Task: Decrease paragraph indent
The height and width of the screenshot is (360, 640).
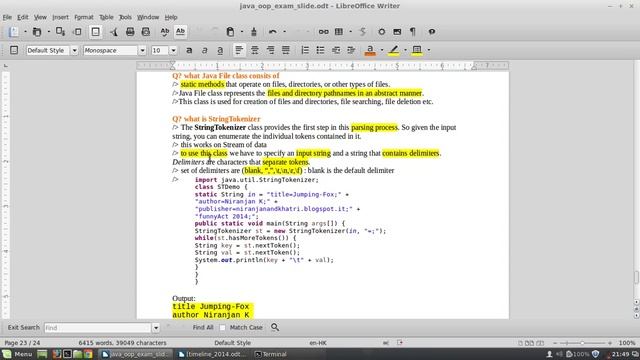Action: [336, 50]
